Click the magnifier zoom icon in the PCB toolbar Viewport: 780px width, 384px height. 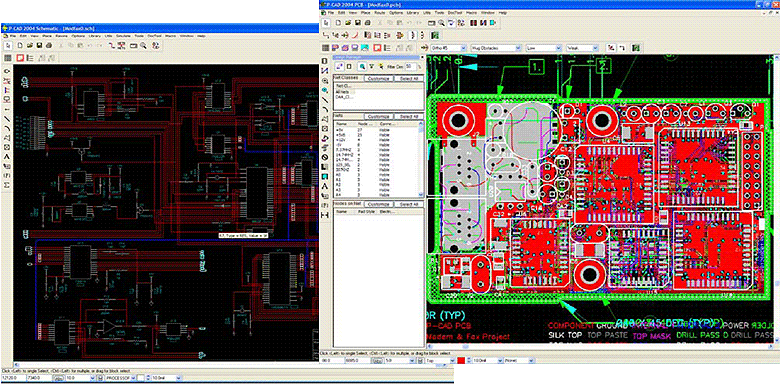tap(441, 23)
